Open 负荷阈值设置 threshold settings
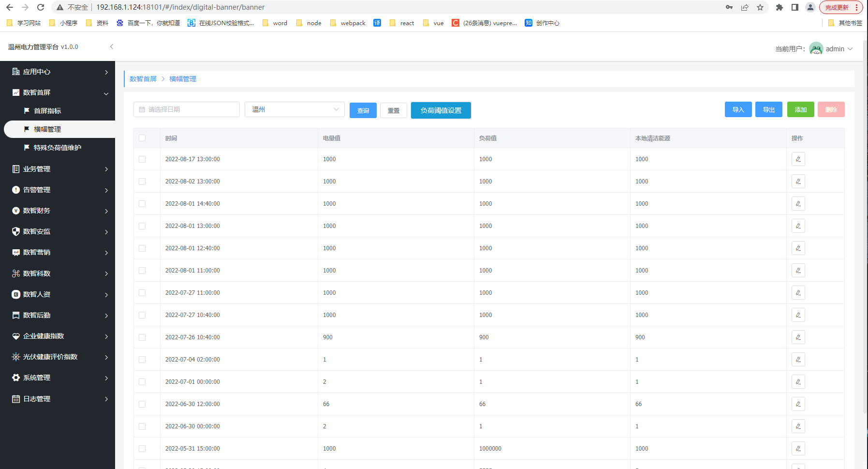Viewport: 868px width, 469px height. tap(441, 110)
